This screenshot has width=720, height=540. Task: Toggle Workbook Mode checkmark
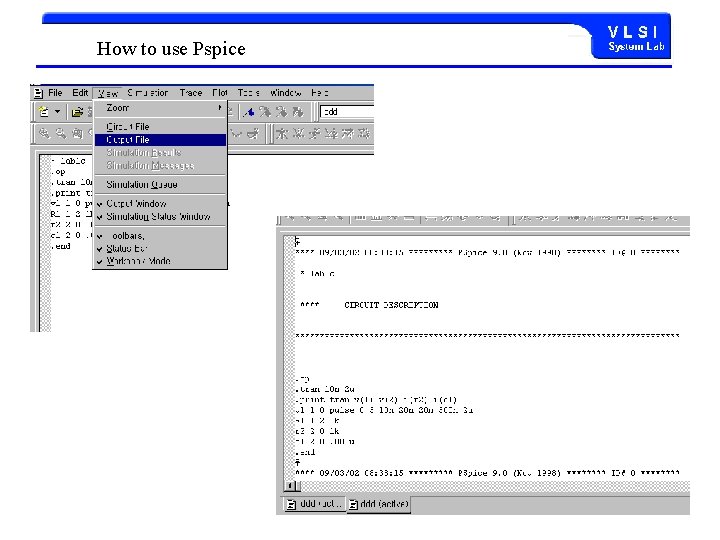pos(160,261)
